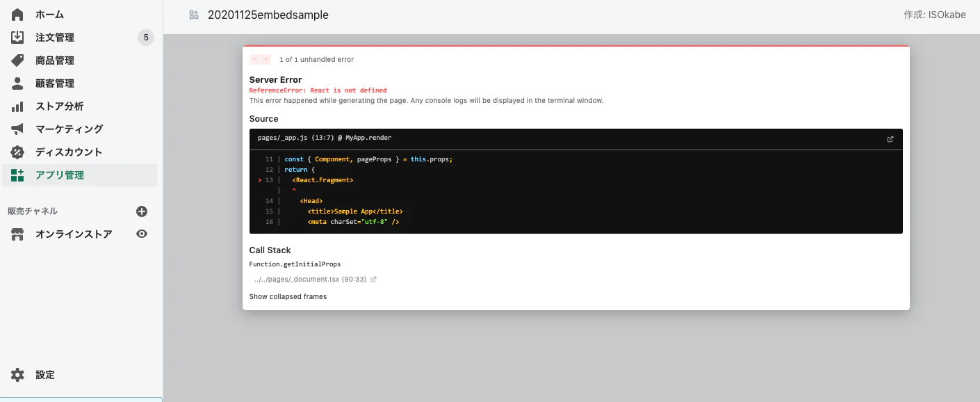Click the 20201125embedsample title
Image resolution: width=980 pixels, height=402 pixels.
point(268,15)
